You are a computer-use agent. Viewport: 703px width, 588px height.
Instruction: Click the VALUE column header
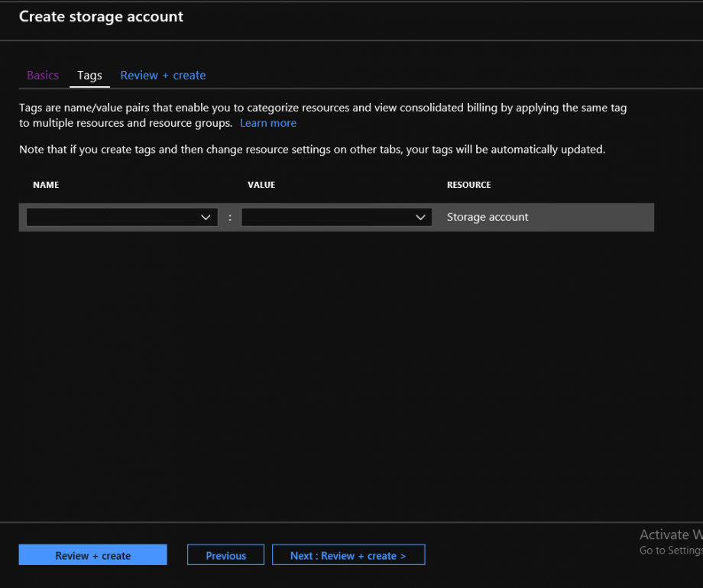click(x=261, y=185)
